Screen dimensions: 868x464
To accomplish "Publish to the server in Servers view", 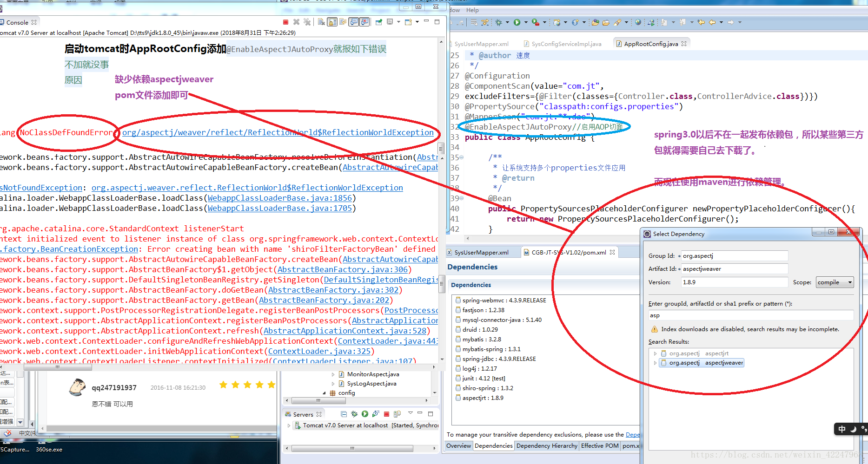I will (397, 414).
